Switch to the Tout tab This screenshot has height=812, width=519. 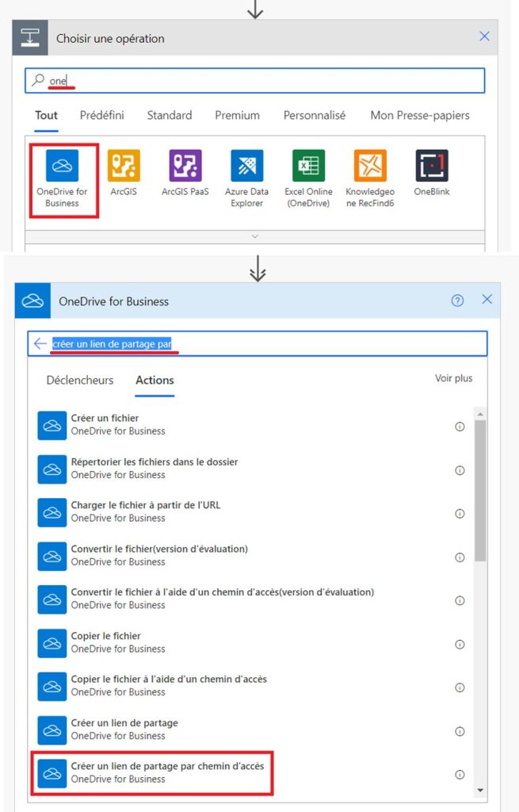coord(46,115)
